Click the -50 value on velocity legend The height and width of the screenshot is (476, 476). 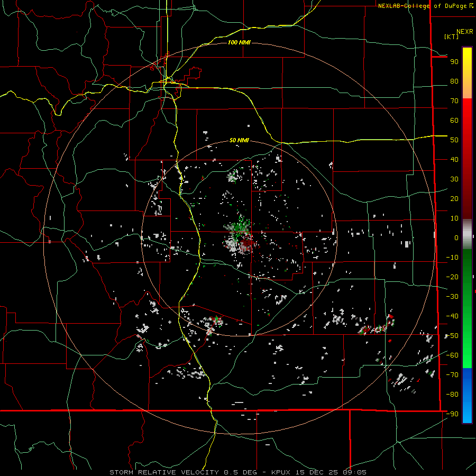pyautogui.click(x=452, y=336)
